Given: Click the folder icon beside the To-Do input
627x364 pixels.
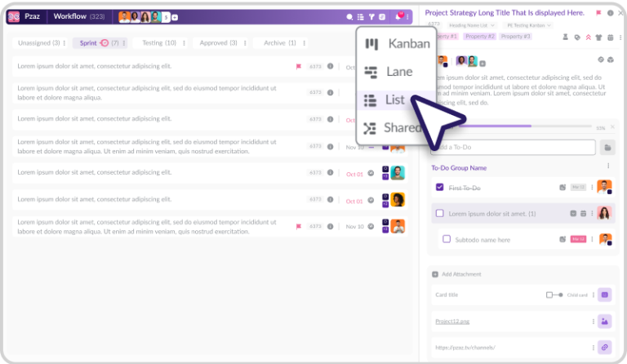Looking at the screenshot, I should (607, 148).
